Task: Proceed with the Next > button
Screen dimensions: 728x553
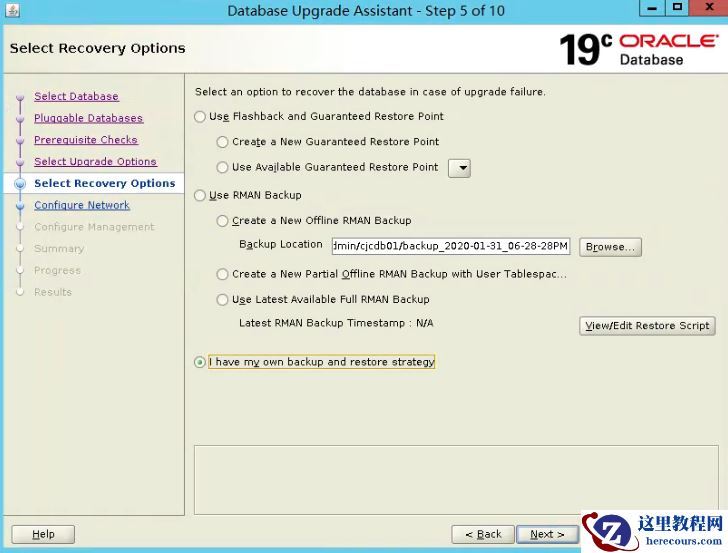Action: pyautogui.click(x=547, y=534)
